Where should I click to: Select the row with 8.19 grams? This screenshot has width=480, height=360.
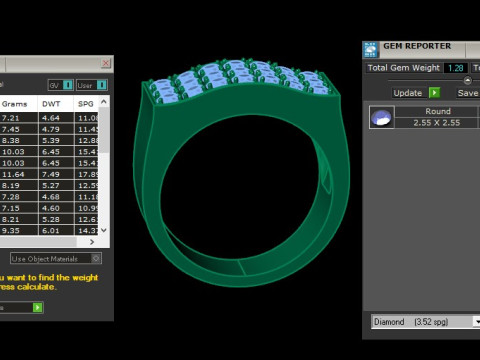point(49,185)
